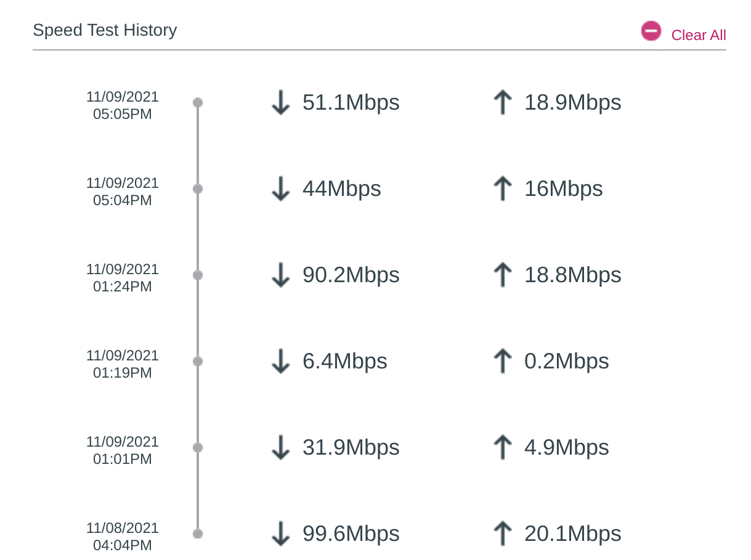Screen dimensions: 751x560
Task: Click the Speed Test History heading
Action: [105, 30]
